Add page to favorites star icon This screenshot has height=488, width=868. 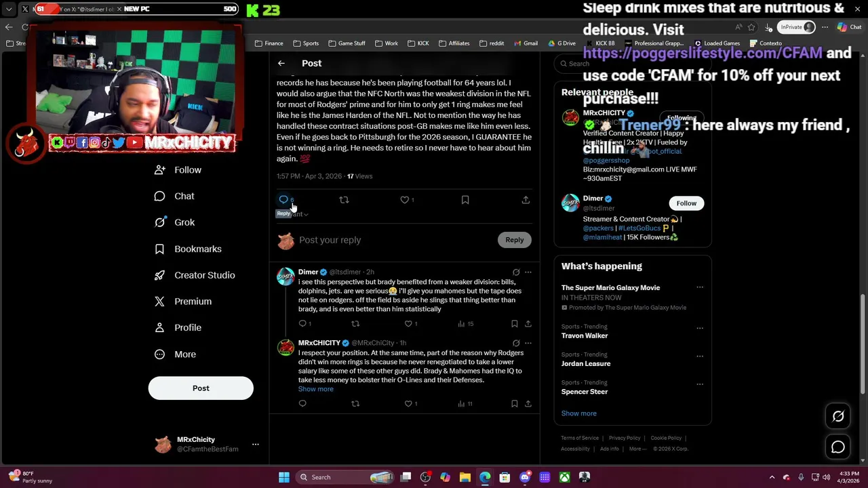(x=751, y=27)
